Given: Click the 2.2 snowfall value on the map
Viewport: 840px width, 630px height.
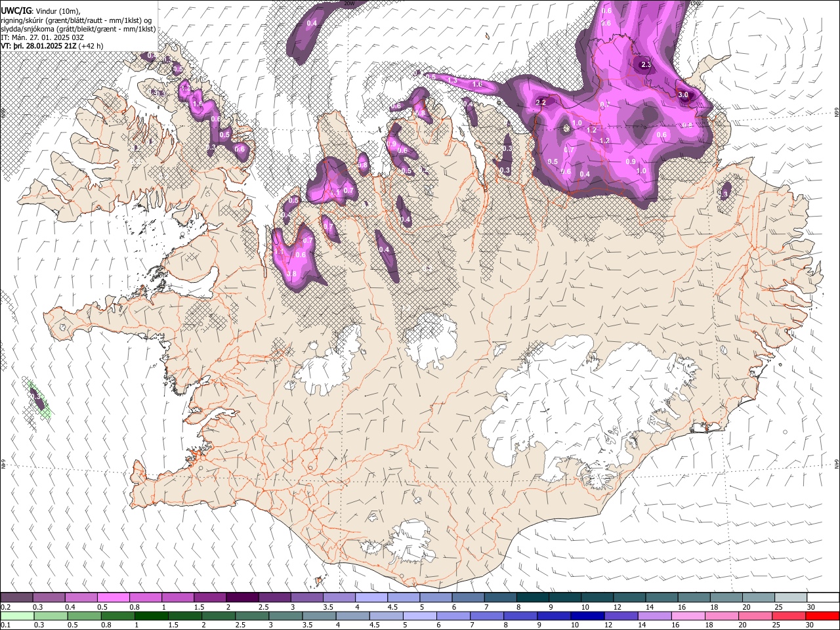Looking at the screenshot, I should [541, 103].
